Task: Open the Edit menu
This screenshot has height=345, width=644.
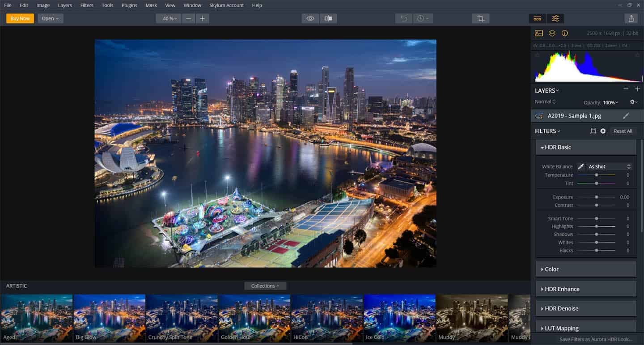Action: point(24,5)
